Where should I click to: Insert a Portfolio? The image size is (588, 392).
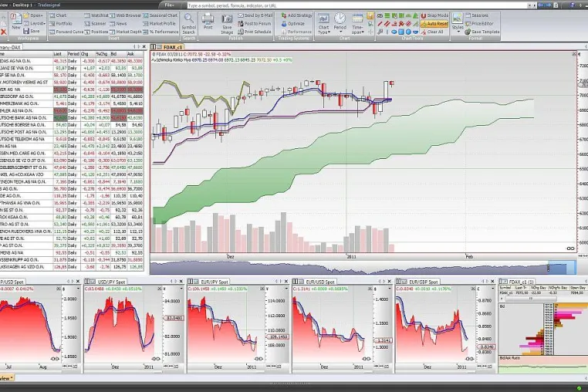tap(61, 23)
